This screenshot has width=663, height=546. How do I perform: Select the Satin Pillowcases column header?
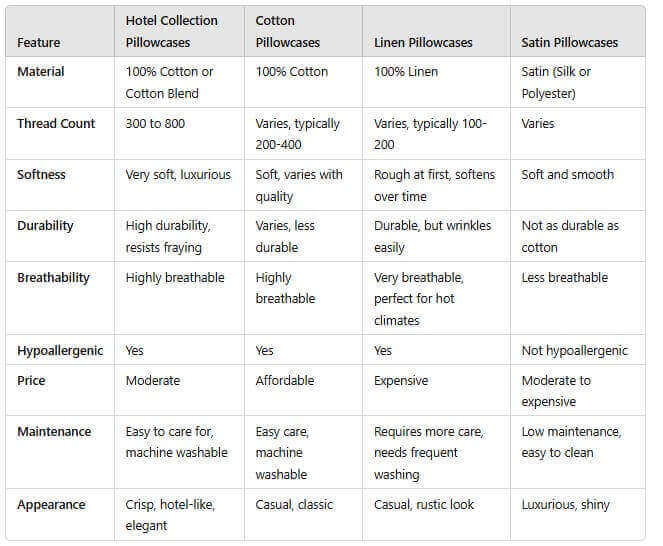[569, 42]
